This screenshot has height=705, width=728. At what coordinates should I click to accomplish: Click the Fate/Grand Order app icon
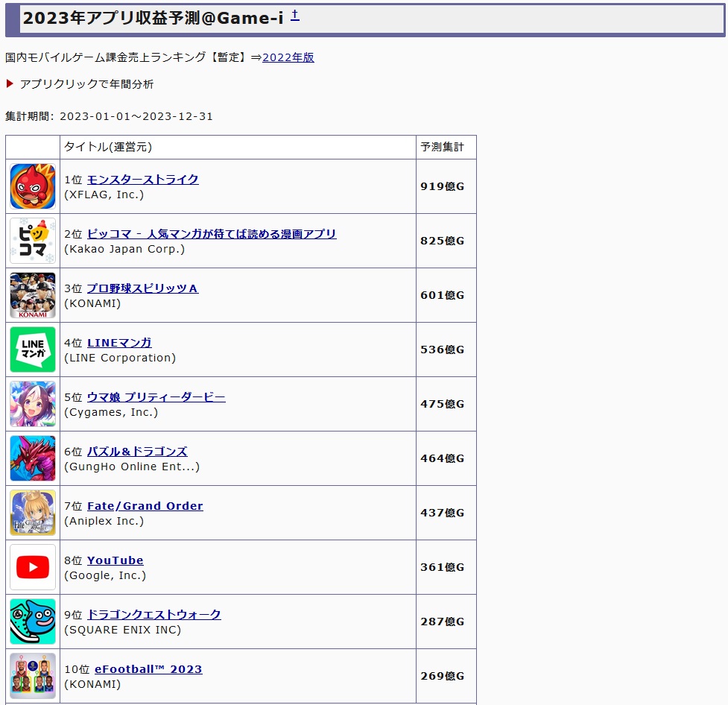33,512
